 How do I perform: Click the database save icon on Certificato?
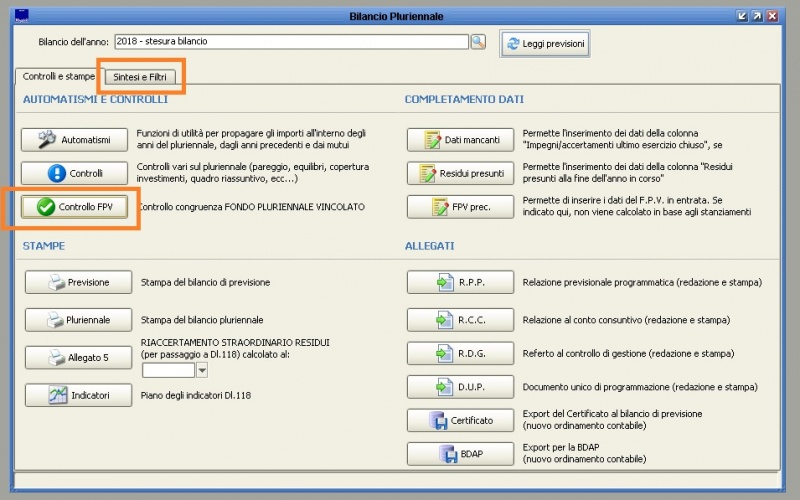point(438,420)
